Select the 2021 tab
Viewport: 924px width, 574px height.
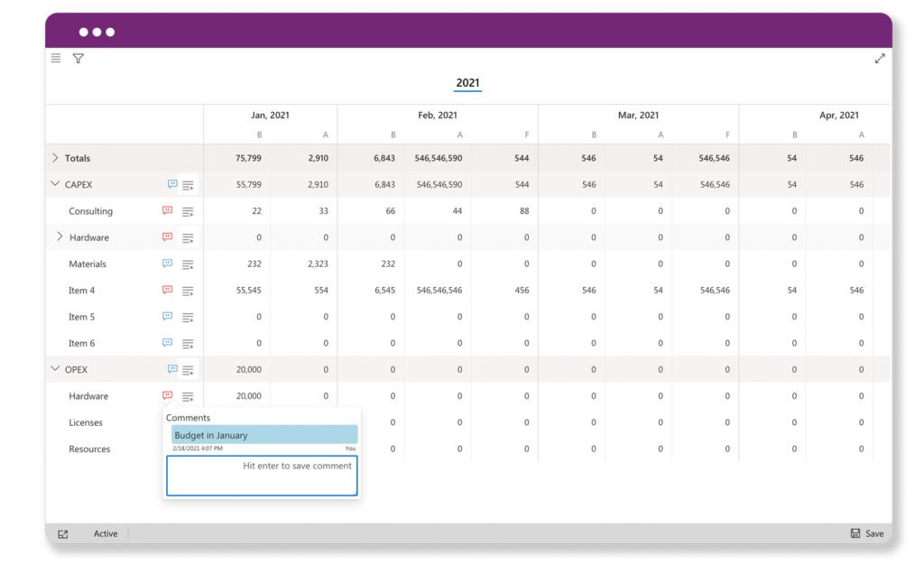(467, 80)
